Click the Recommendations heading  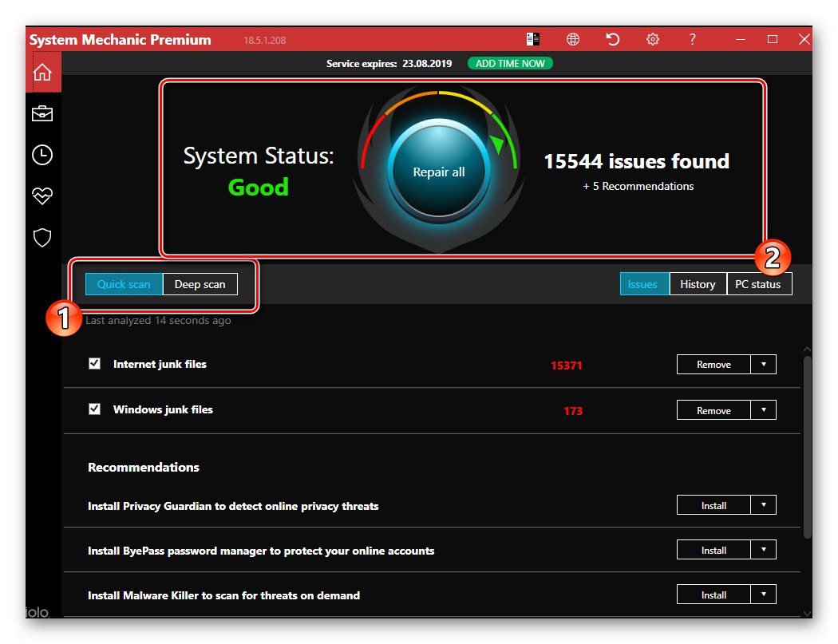pyautogui.click(x=143, y=467)
